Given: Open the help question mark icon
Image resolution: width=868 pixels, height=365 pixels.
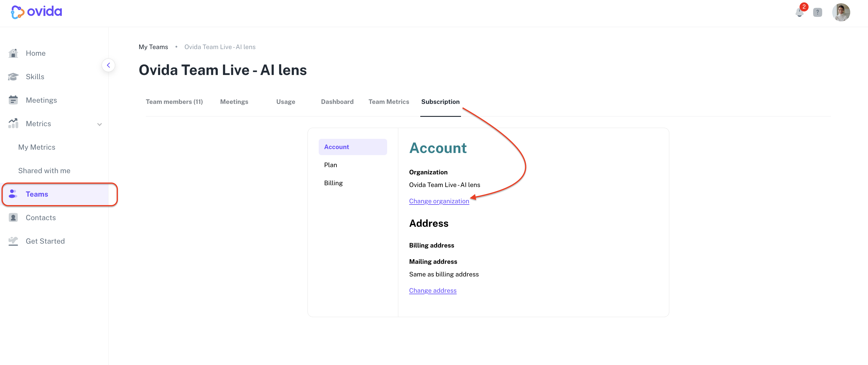Looking at the screenshot, I should 817,12.
